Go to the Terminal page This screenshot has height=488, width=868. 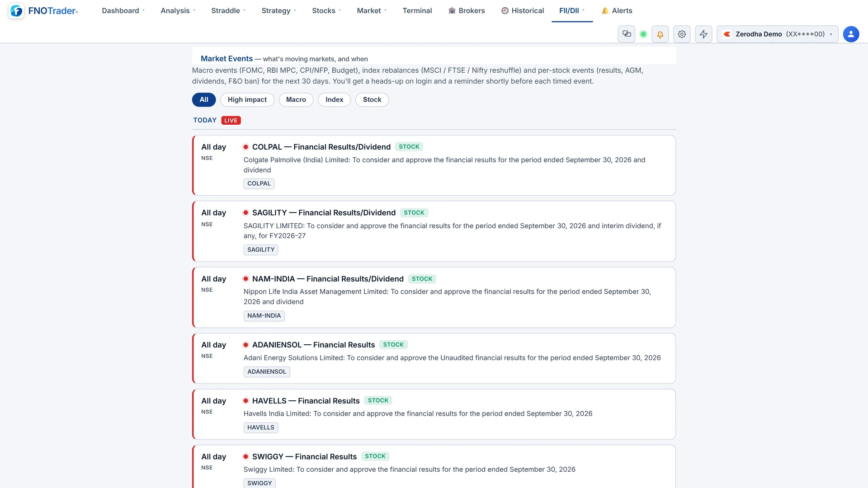point(417,10)
